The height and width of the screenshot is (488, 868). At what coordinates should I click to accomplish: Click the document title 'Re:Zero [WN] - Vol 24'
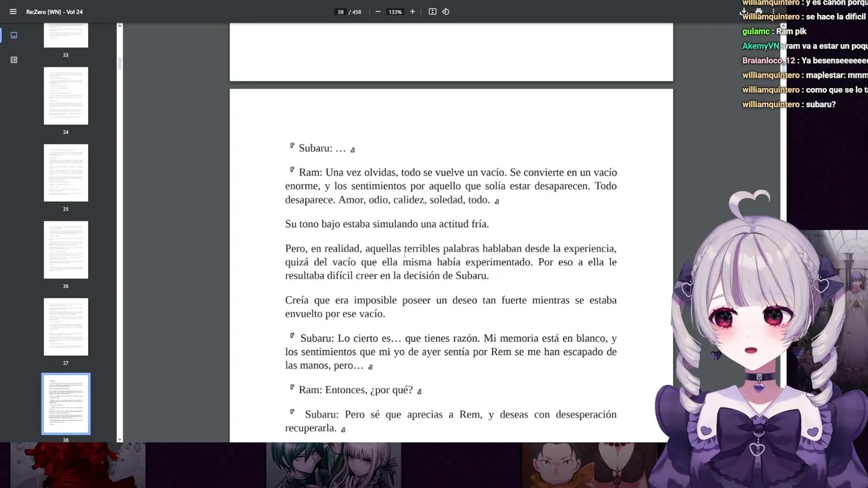point(54,12)
